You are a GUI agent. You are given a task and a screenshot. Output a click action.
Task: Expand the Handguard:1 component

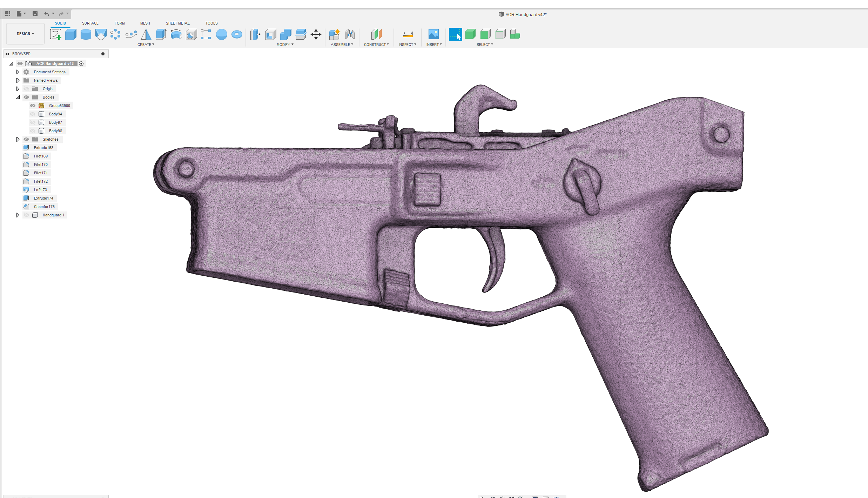pyautogui.click(x=18, y=215)
